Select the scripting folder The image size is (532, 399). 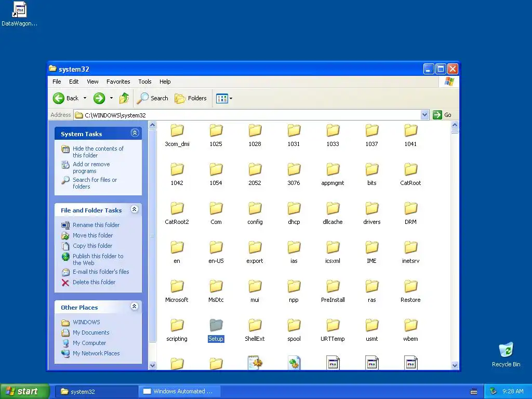point(177,330)
